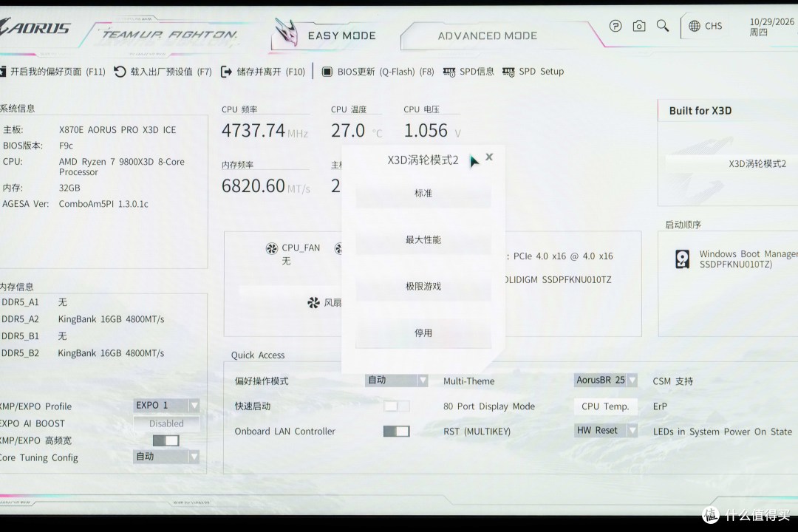The image size is (798, 532).
Task: Click LEDs in System Power On State
Action: tap(723, 432)
